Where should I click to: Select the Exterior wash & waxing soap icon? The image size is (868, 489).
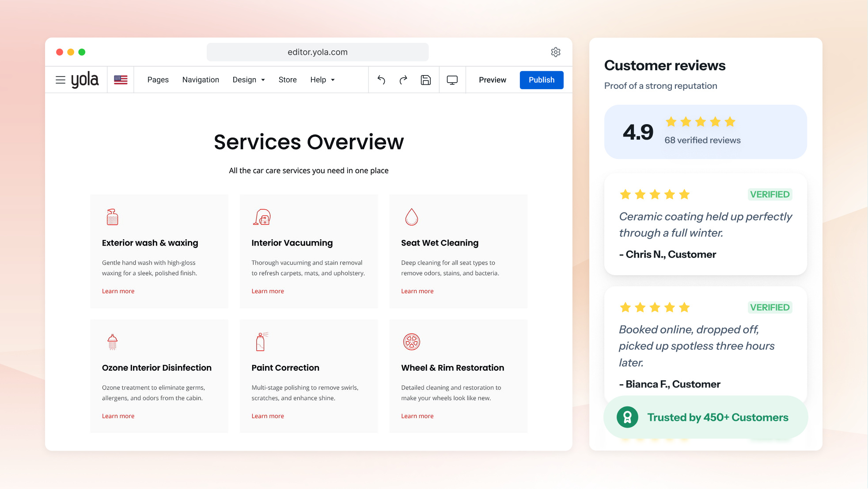pos(112,217)
